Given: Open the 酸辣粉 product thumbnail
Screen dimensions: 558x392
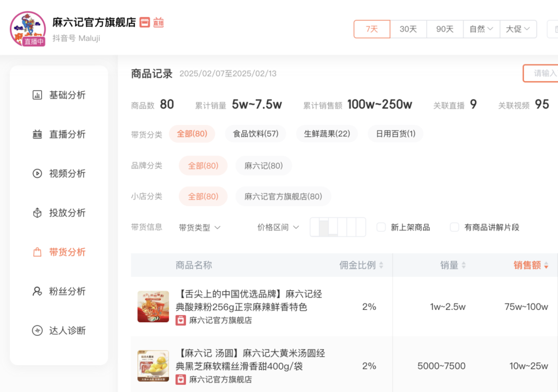Looking at the screenshot, I should 153,307.
